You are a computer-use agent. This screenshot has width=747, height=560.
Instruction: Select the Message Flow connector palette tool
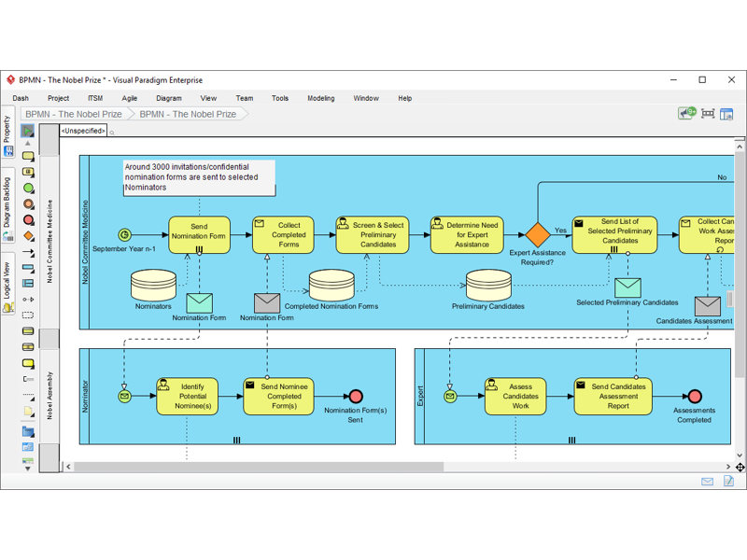(28, 300)
